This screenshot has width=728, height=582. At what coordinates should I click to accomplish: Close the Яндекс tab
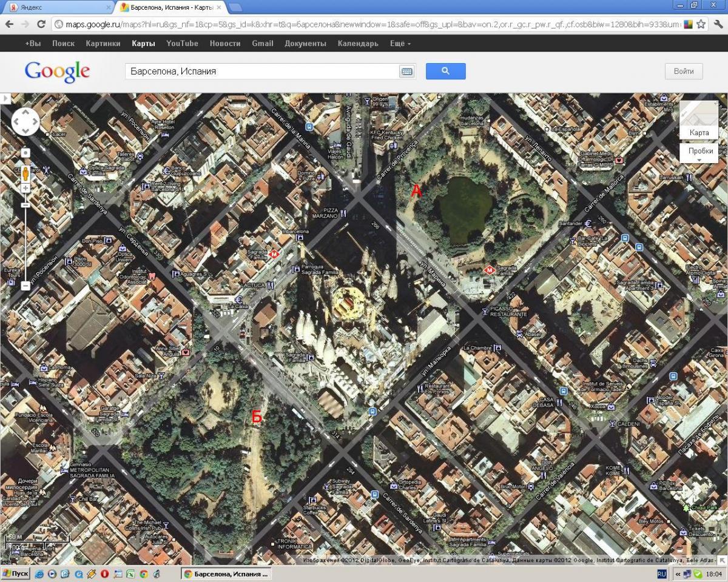[109, 8]
